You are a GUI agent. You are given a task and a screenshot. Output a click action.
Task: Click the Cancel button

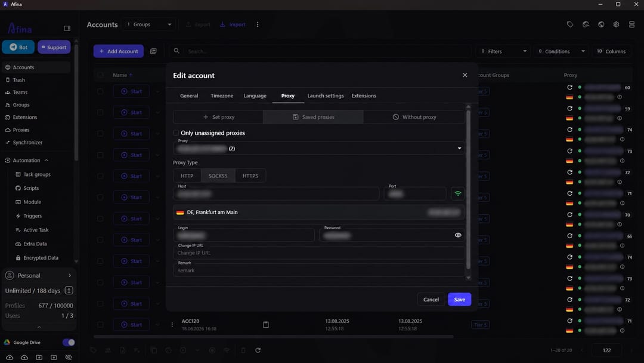(431, 299)
